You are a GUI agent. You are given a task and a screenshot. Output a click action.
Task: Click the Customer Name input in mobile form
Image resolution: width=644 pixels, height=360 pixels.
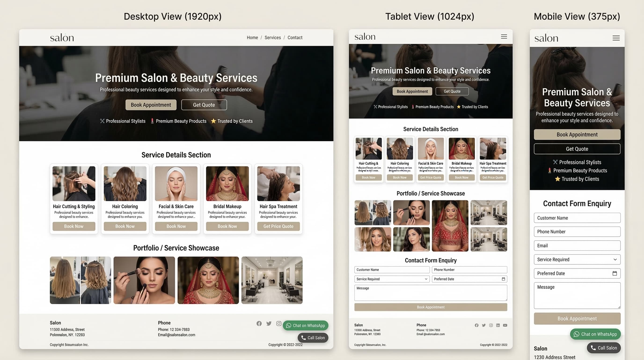click(x=577, y=218)
